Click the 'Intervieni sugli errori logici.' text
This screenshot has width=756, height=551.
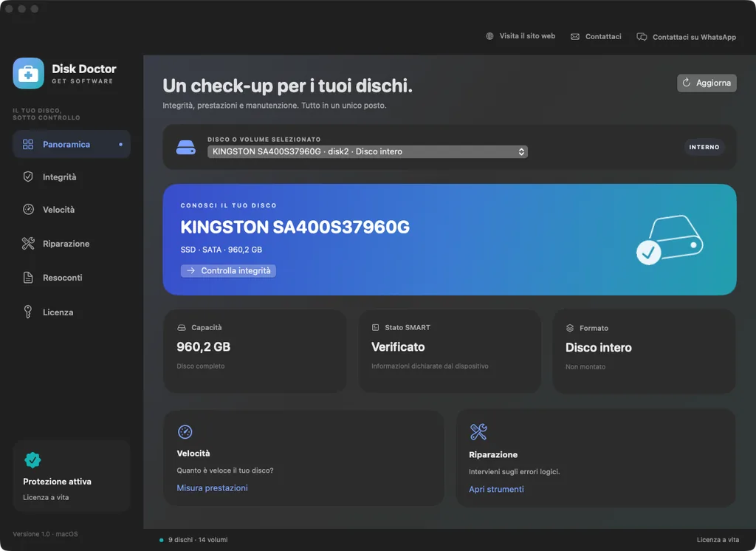515,472
